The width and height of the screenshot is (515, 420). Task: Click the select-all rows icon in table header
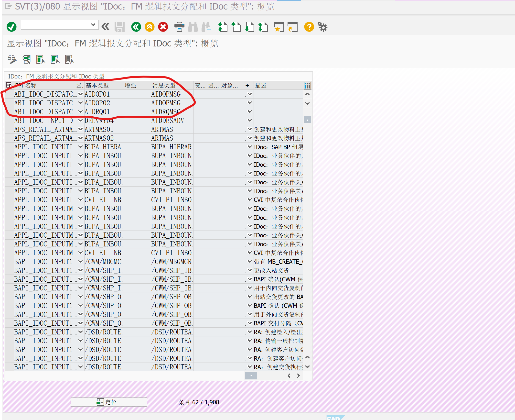(x=9, y=85)
